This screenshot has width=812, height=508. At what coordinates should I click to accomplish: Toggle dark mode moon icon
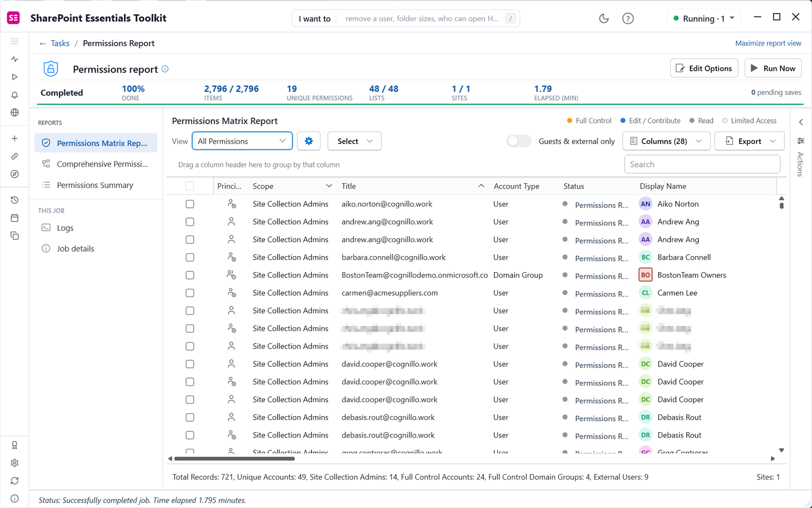click(604, 19)
